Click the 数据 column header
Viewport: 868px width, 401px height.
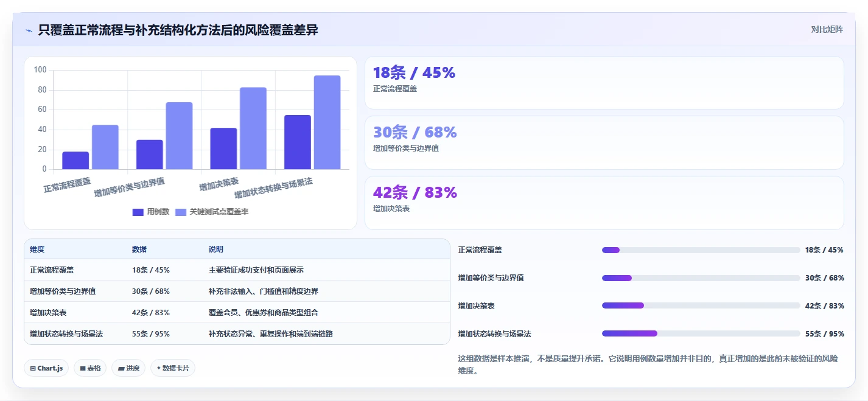coord(139,249)
